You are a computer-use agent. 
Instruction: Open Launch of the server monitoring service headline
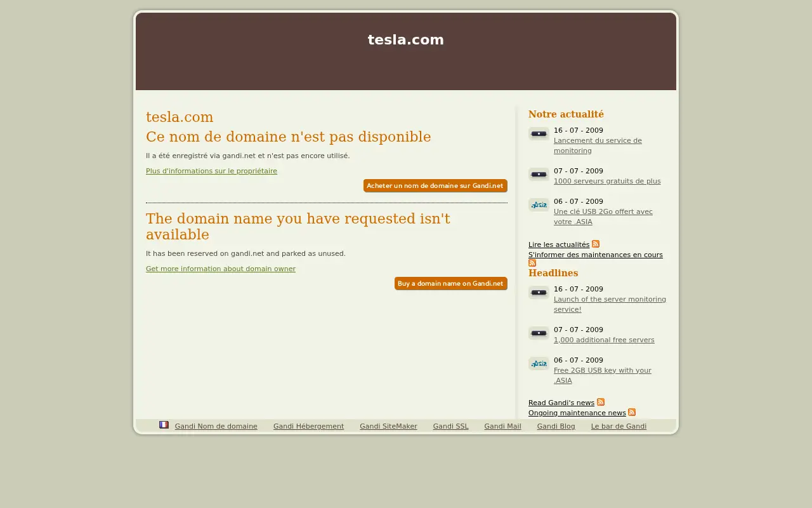pyautogui.click(x=610, y=304)
